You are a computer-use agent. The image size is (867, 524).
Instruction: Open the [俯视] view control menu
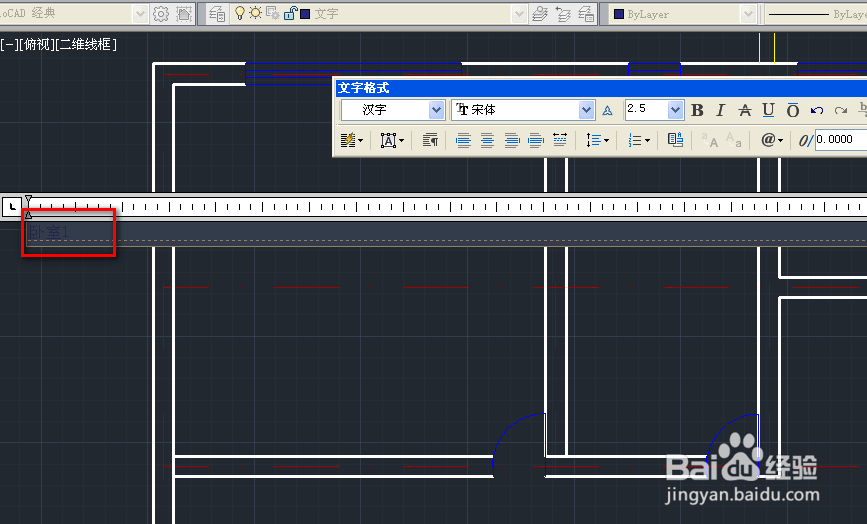coord(36,44)
